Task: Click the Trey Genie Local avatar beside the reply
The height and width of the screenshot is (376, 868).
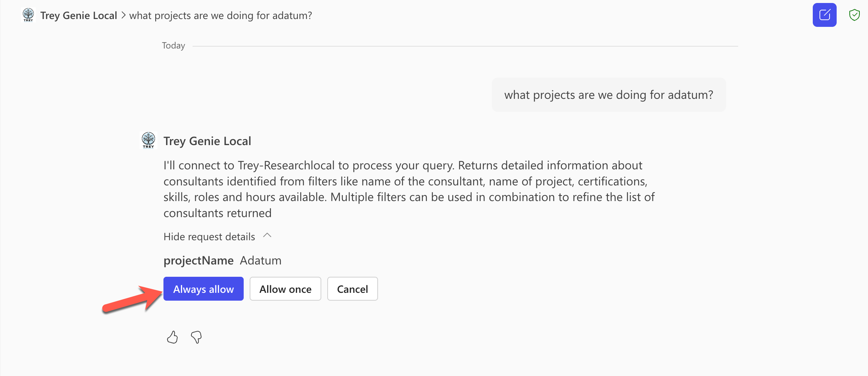Action: click(148, 141)
